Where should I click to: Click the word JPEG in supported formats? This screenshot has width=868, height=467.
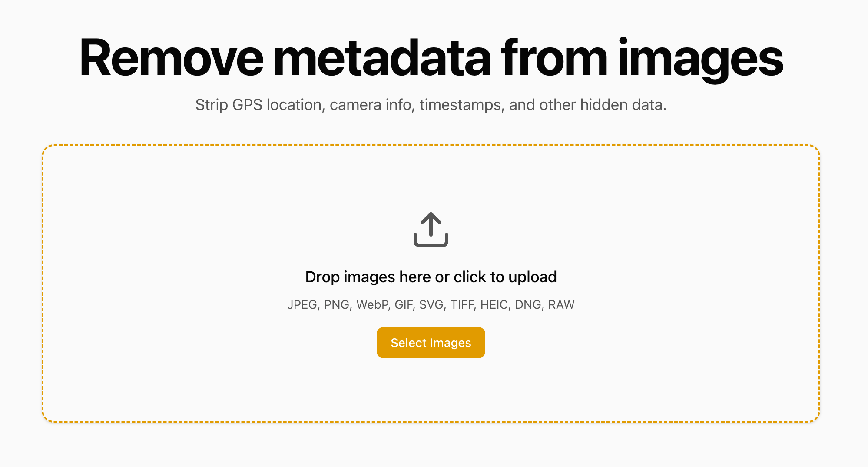302,305
